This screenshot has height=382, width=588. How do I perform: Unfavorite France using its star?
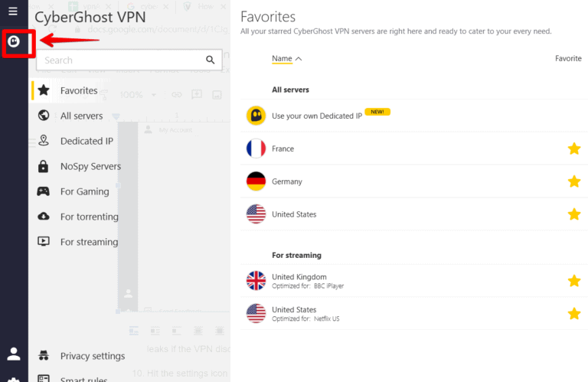574,149
